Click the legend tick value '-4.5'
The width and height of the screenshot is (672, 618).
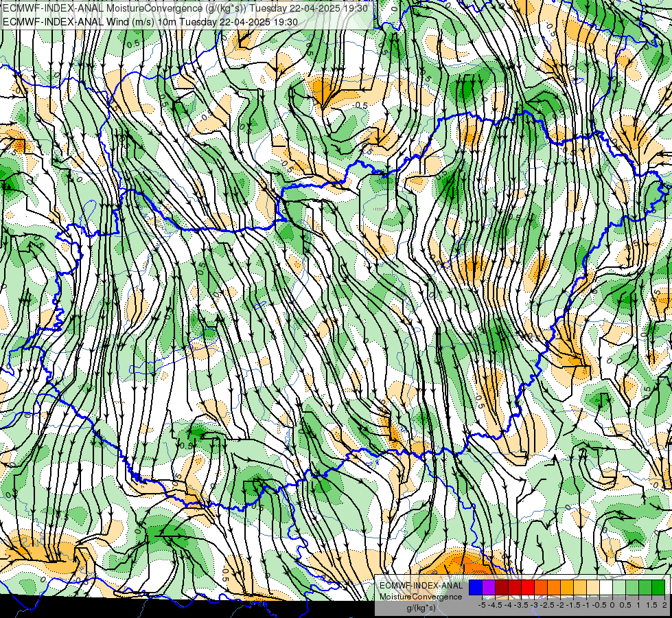click(x=495, y=605)
